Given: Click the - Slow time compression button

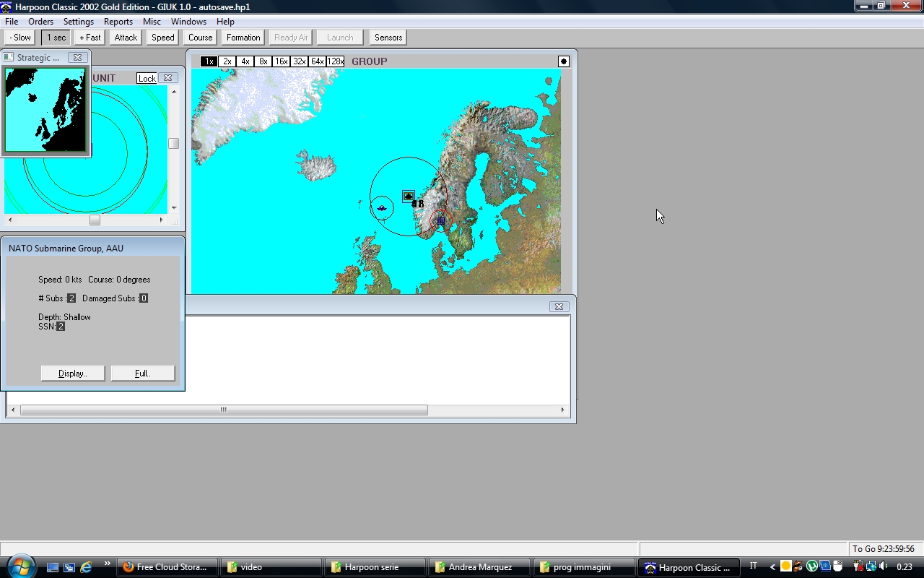Looking at the screenshot, I should pos(19,38).
